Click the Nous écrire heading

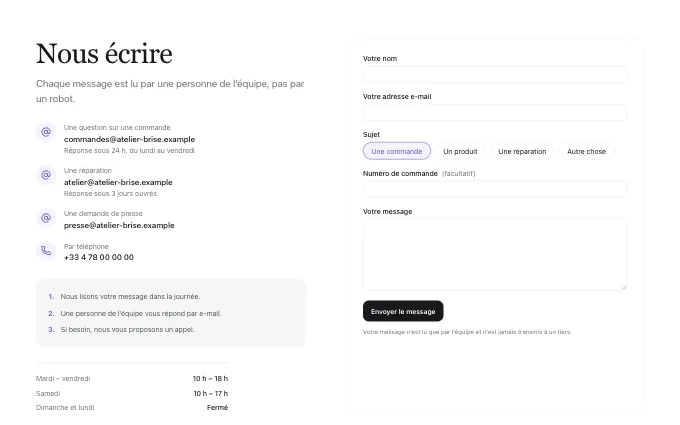click(104, 54)
